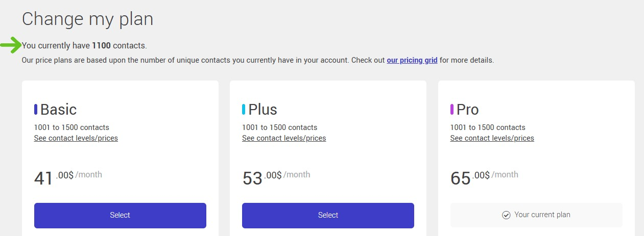The width and height of the screenshot is (644, 236).
Task: Click the "Change my plan" page heading
Action: coord(87,19)
